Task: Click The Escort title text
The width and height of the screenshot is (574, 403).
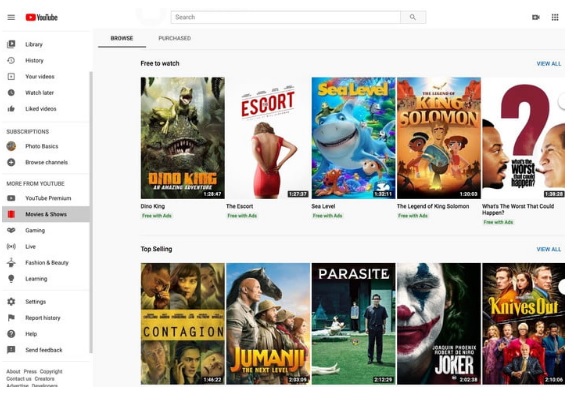Action: click(x=239, y=206)
